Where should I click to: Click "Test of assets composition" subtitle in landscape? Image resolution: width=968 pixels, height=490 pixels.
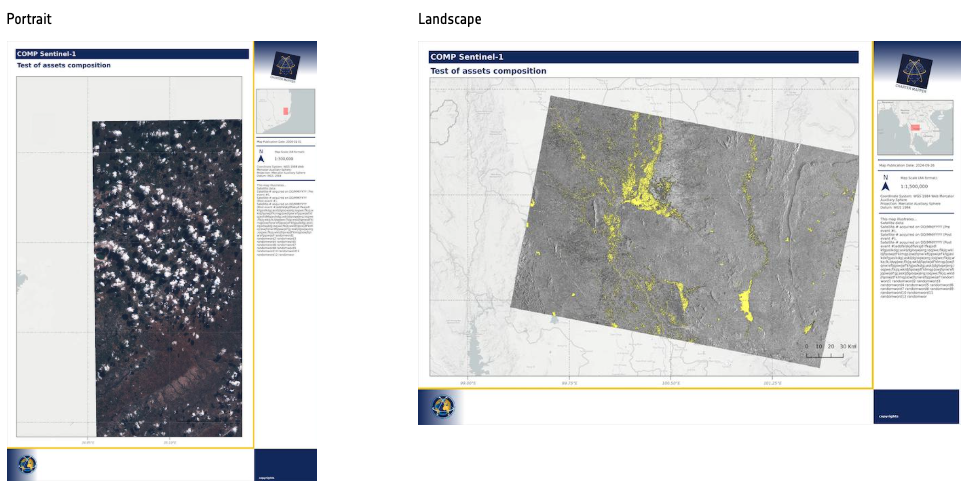coord(488,71)
